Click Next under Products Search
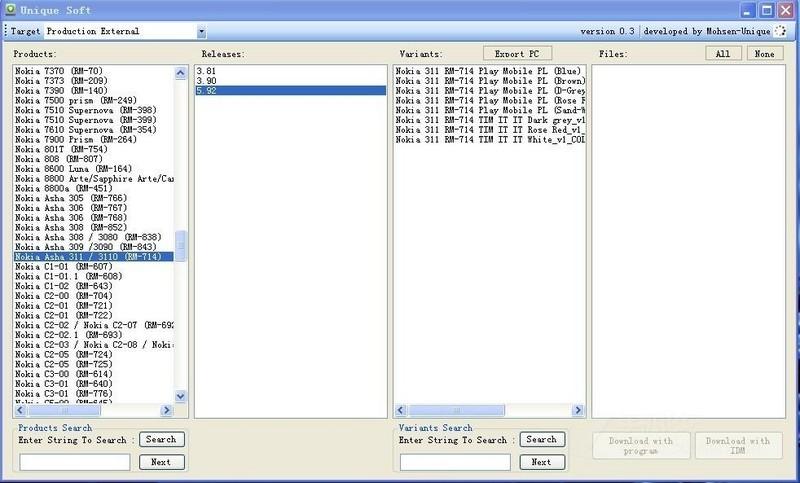Screen dimensions: 800x483 coord(161,462)
